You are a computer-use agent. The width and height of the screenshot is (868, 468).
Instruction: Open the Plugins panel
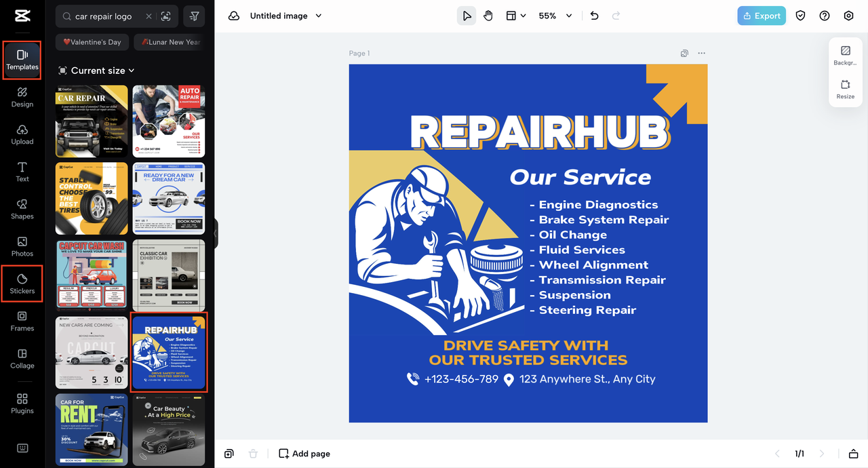(x=22, y=404)
